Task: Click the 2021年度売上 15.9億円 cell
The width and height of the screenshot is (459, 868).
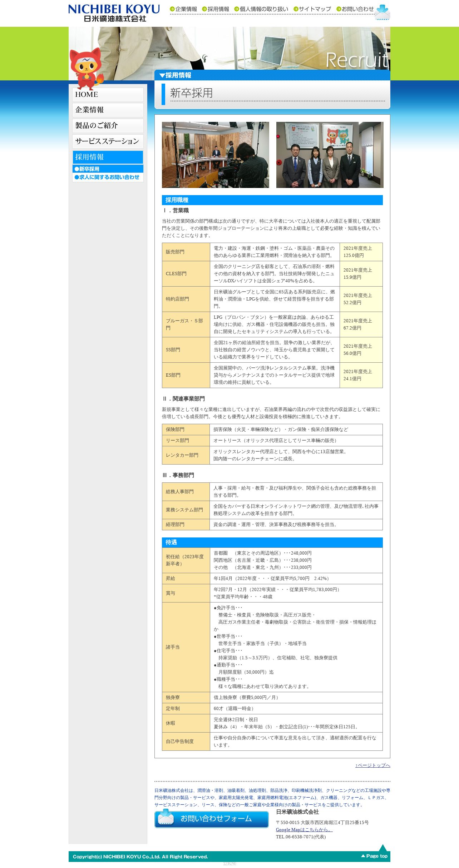Action: pyautogui.click(x=361, y=274)
